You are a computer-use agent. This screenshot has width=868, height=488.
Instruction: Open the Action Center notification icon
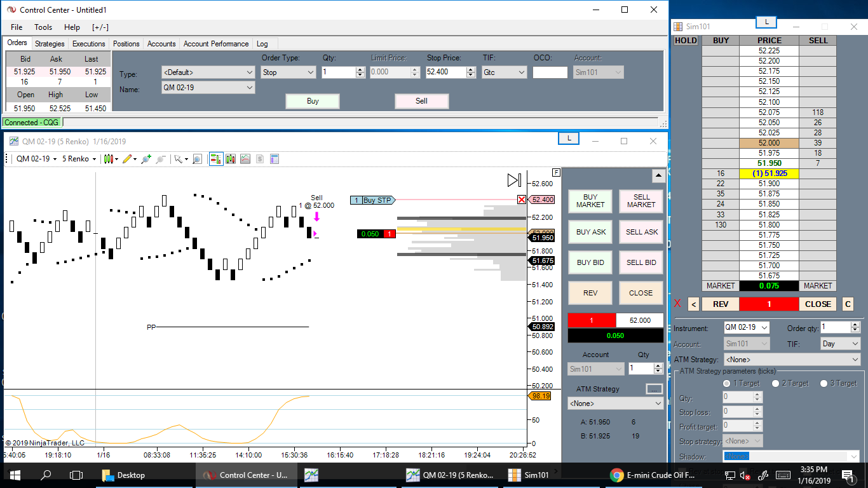(847, 475)
